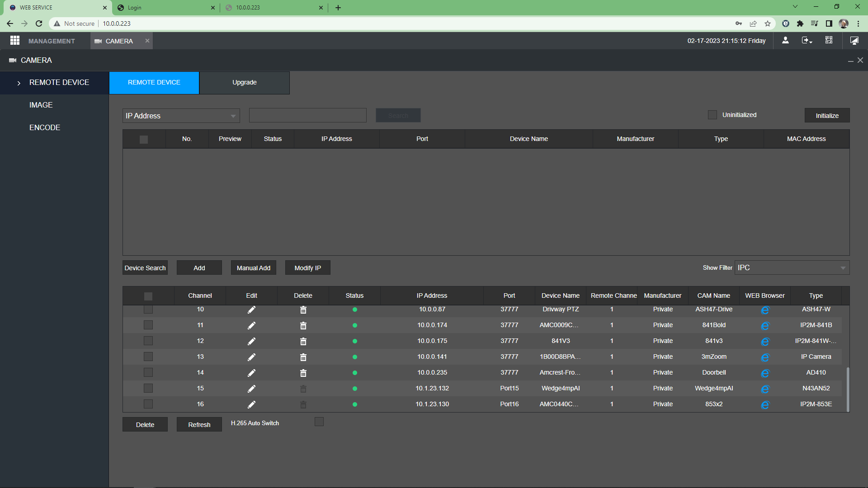Image resolution: width=868 pixels, height=488 pixels.
Task: Select the REMOTE DEVICE tab
Action: pyautogui.click(x=154, y=83)
